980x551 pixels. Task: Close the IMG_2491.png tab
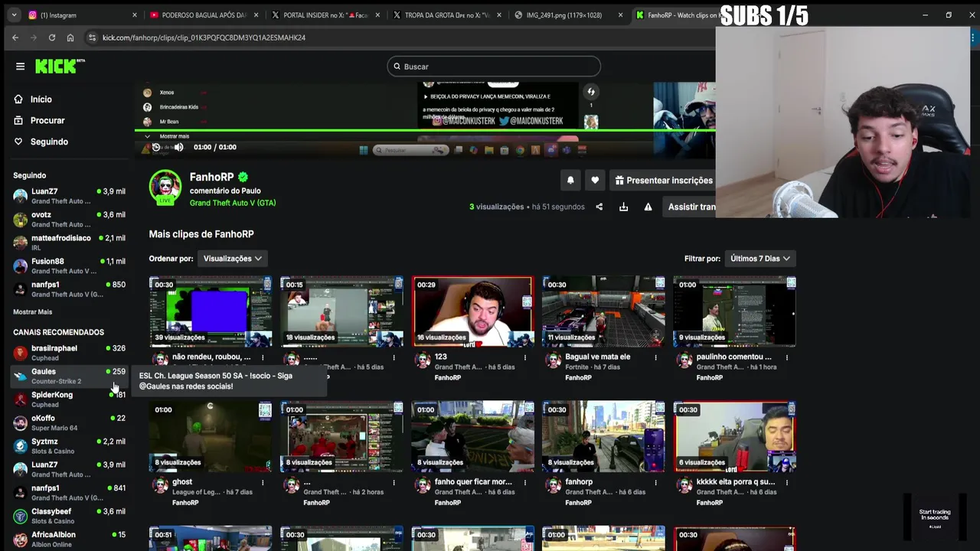tap(620, 15)
